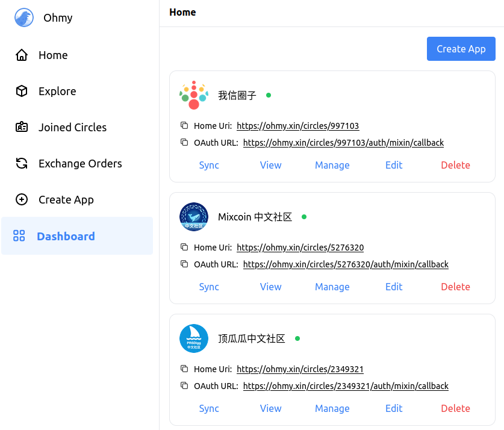Screen dimensions: 504x430
Task: Open the circles/2349321 OAuth callback link
Action: pyautogui.click(x=346, y=386)
